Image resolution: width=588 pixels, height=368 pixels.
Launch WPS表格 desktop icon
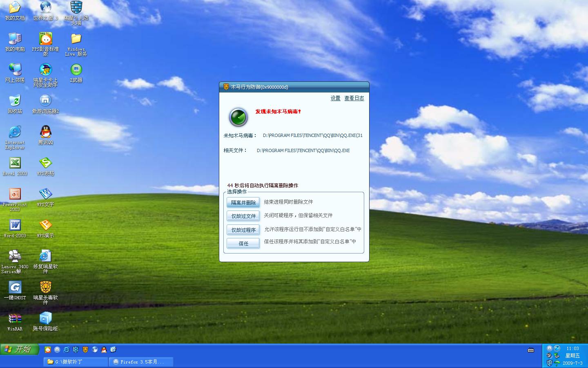(45, 166)
